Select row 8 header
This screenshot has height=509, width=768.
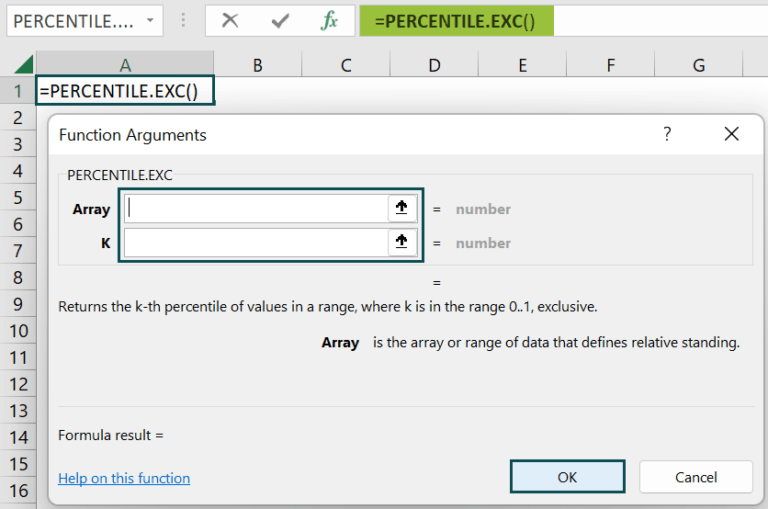[18, 277]
